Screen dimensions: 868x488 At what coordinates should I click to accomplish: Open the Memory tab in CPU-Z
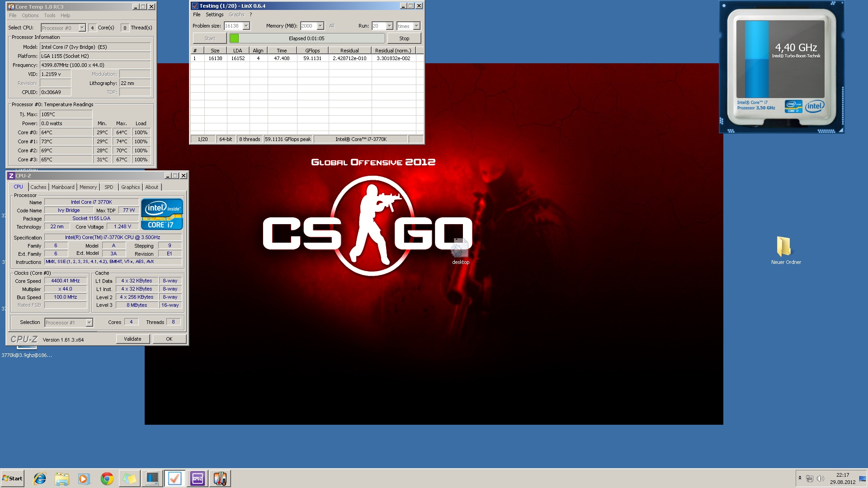click(88, 187)
